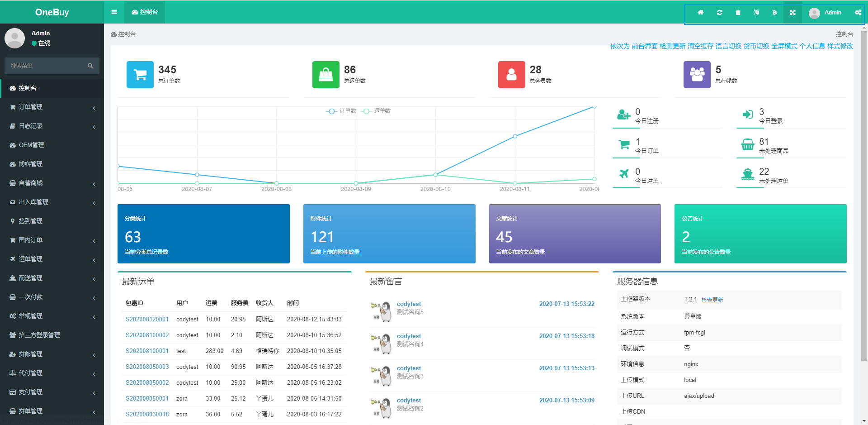Expand the 一次付款 sidebar menu
Screen dimensions: 868x425
coord(52,297)
